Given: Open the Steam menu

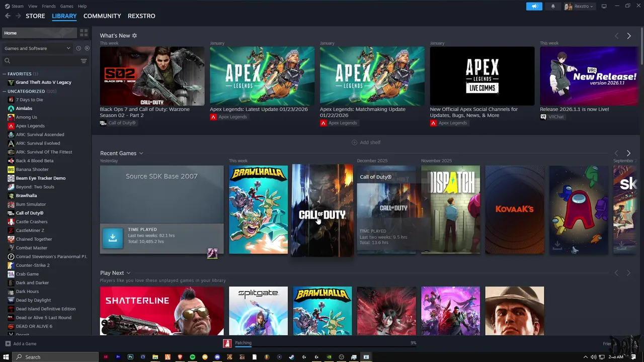Looking at the screenshot, I should pos(14,6).
